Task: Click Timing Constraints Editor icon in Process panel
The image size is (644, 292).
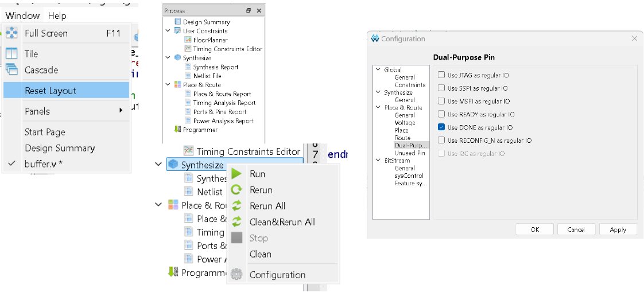Action: click(x=188, y=49)
